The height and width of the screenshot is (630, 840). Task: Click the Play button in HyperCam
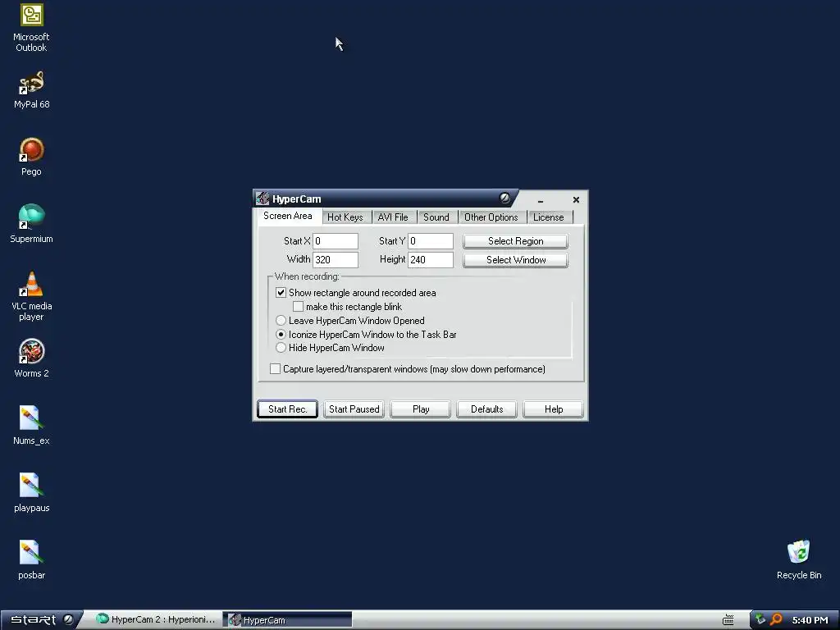pos(421,409)
